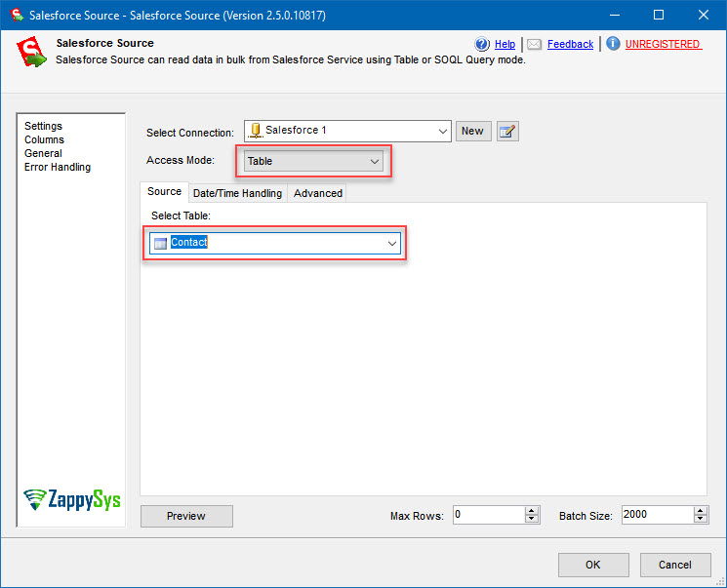727x588 pixels.
Task: Click the table icon beside Contact
Action: (x=160, y=243)
